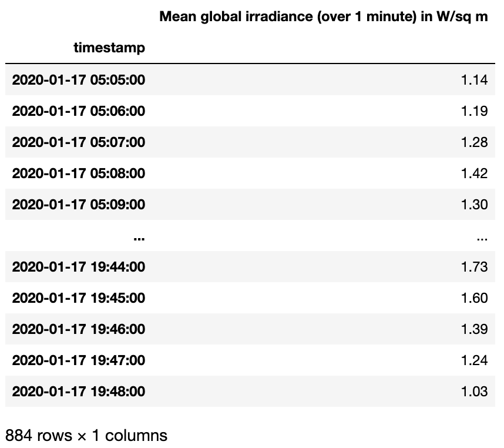504x448 pixels.
Task: Select the 2020-01-17 05:06:00 row label
Action: [x=79, y=111]
